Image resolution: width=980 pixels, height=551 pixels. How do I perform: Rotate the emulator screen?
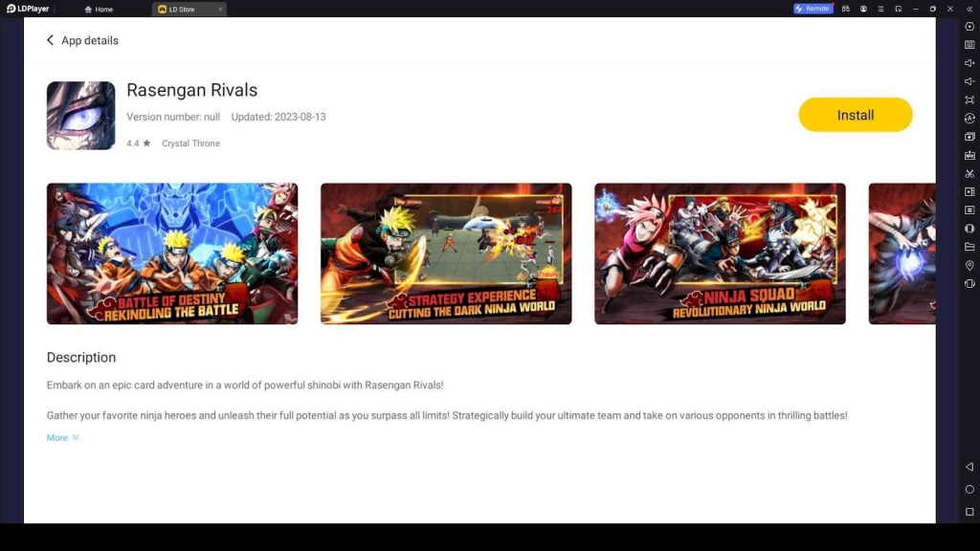click(969, 283)
